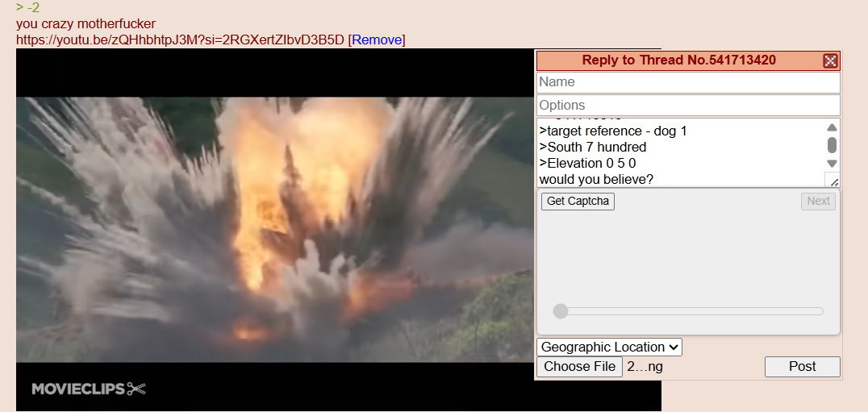This screenshot has height=412, width=868.
Task: Click the Options input field
Action: (688, 105)
